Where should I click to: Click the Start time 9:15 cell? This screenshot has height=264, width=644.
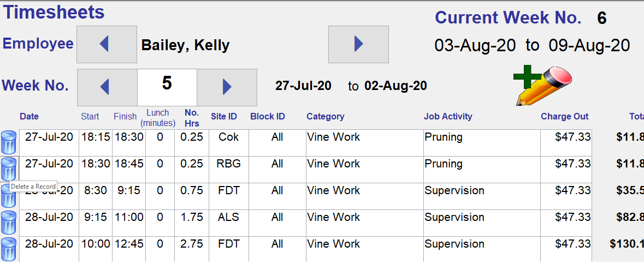coord(96,218)
